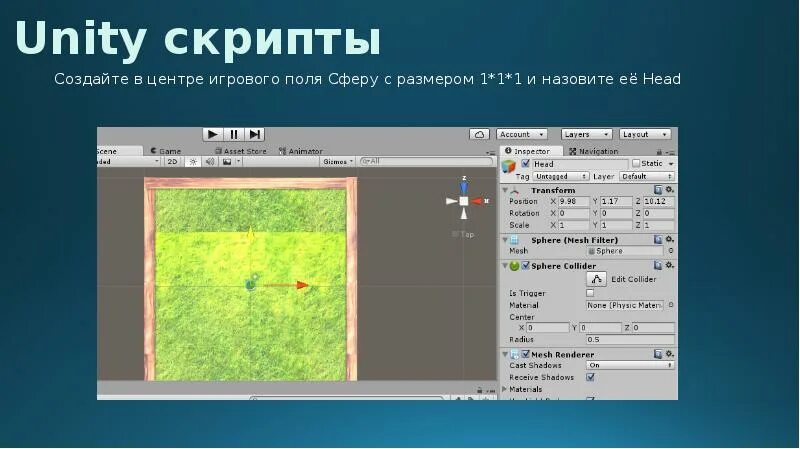
Task: Open Mesh Filter help book icon
Action: (658, 239)
